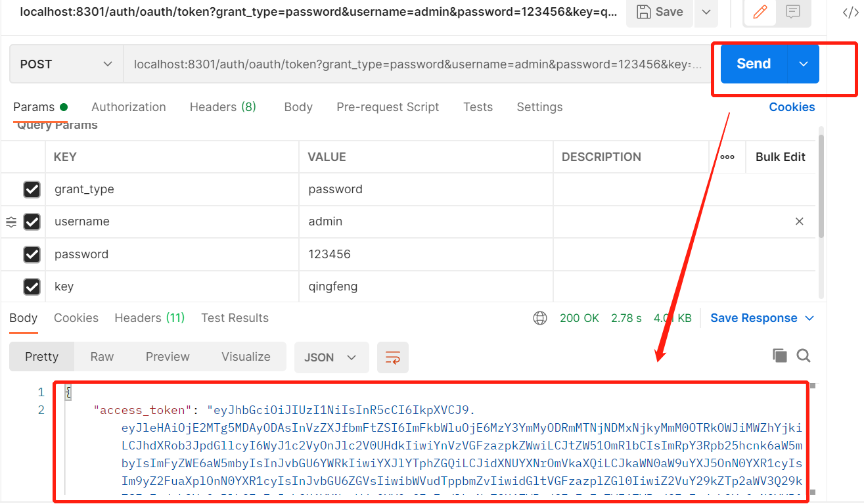Open the response Cookies tab
The width and height of the screenshot is (864, 504).
click(x=76, y=318)
